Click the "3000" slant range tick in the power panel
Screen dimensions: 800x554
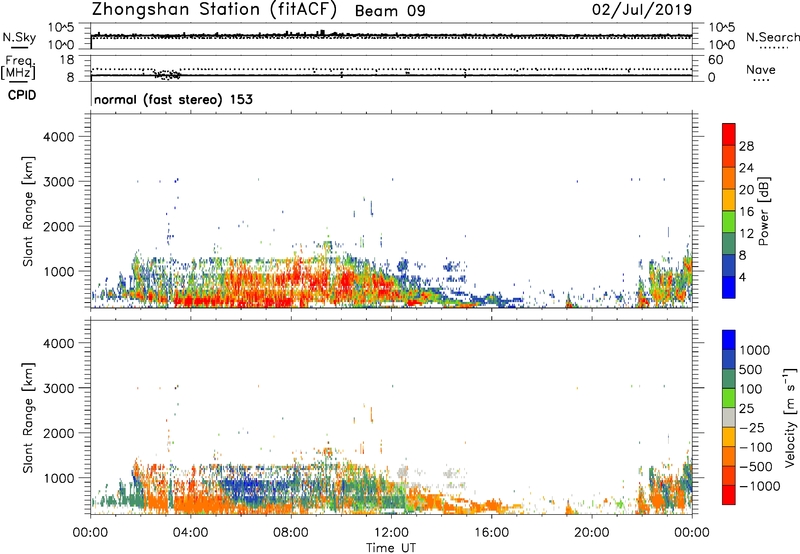58,182
